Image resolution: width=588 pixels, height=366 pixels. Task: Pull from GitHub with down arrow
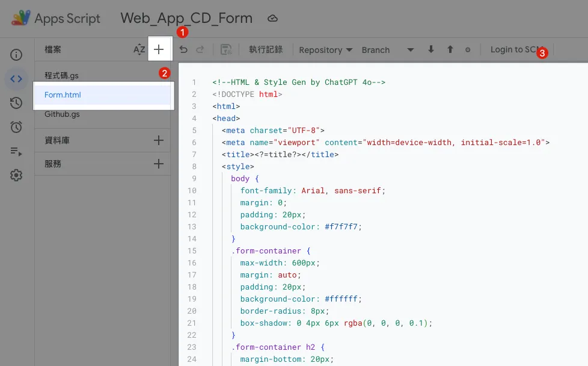click(431, 49)
